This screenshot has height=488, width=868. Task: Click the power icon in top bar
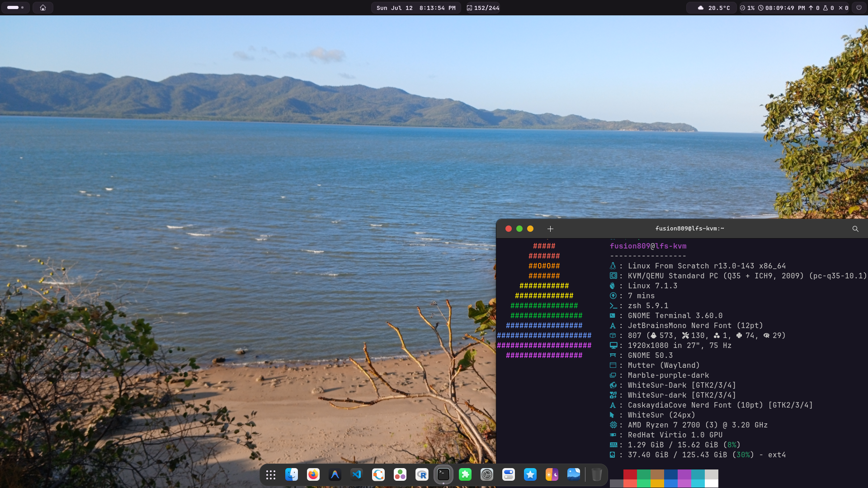[859, 8]
